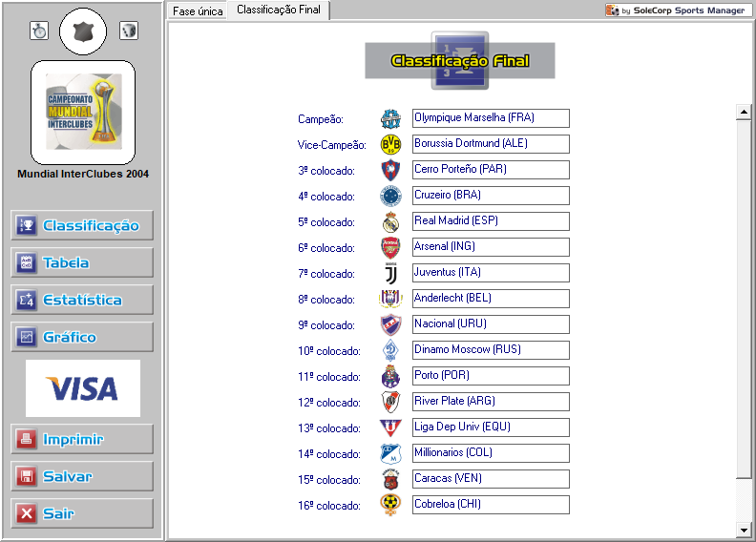Viewport: 756px width, 542px height.
Task: Click the Cruzeiro (BRA) field
Action: (491, 196)
